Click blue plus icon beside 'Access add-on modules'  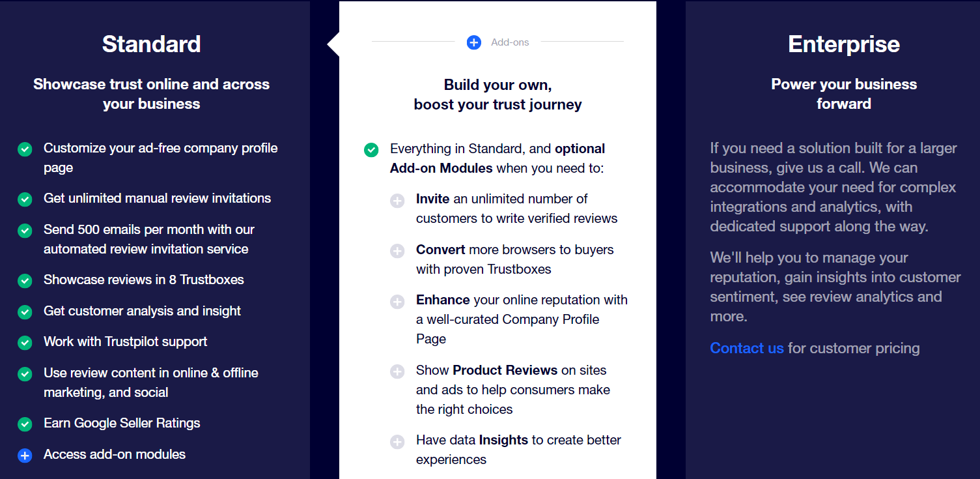(25, 456)
